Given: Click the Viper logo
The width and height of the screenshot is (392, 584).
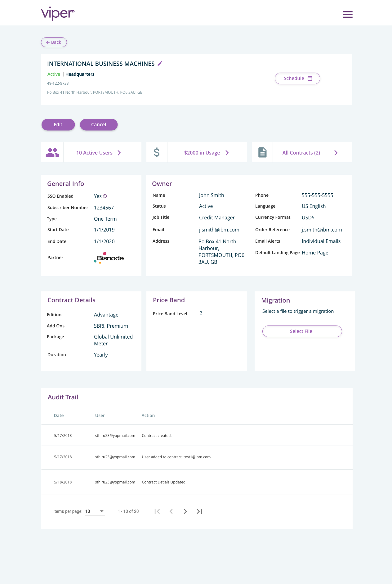Looking at the screenshot, I should (x=58, y=14).
